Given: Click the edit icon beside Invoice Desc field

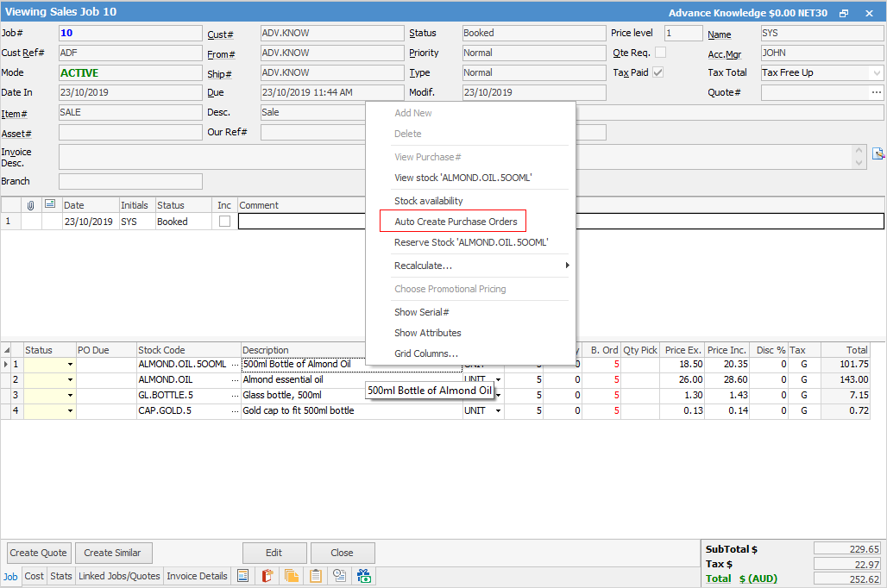Looking at the screenshot, I should click(x=878, y=153).
